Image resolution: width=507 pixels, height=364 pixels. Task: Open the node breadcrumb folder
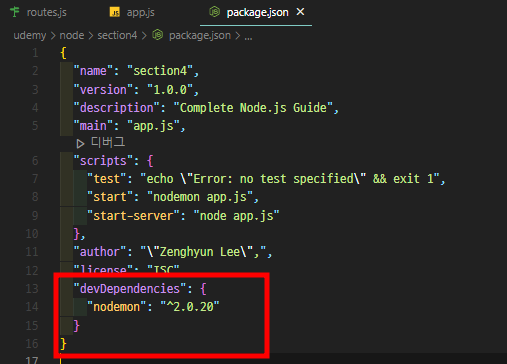[x=72, y=35]
